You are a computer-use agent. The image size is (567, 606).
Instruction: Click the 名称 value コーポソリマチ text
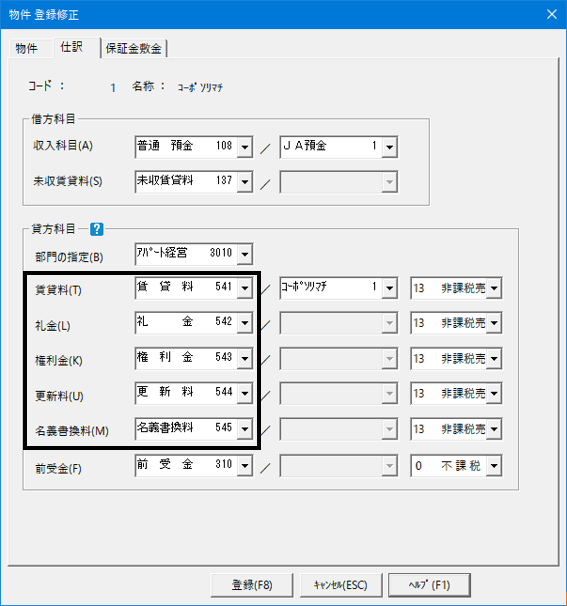200,87
